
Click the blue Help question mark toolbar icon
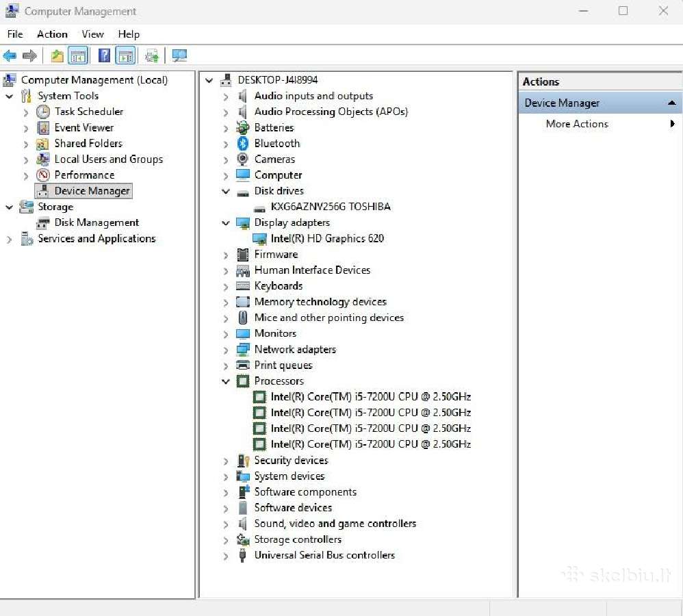point(104,55)
